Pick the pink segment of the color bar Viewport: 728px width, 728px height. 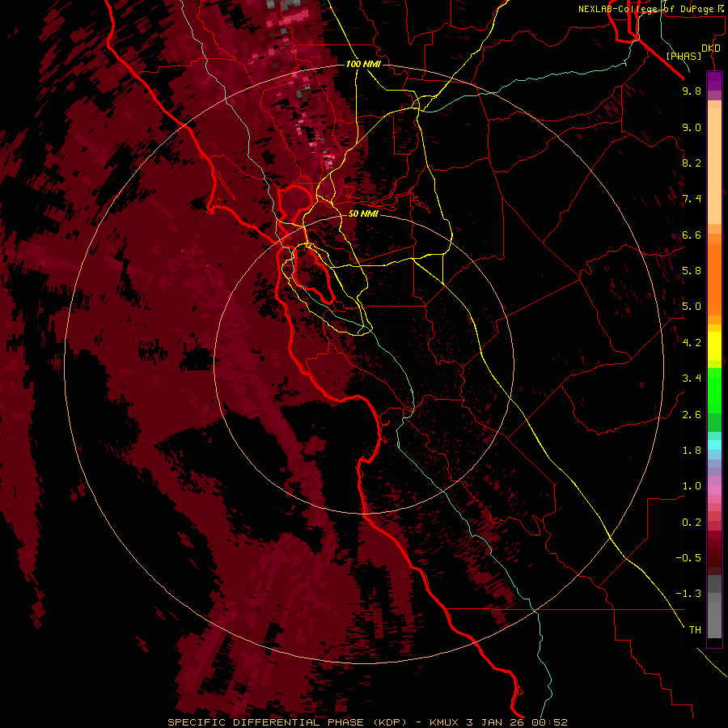[714, 490]
